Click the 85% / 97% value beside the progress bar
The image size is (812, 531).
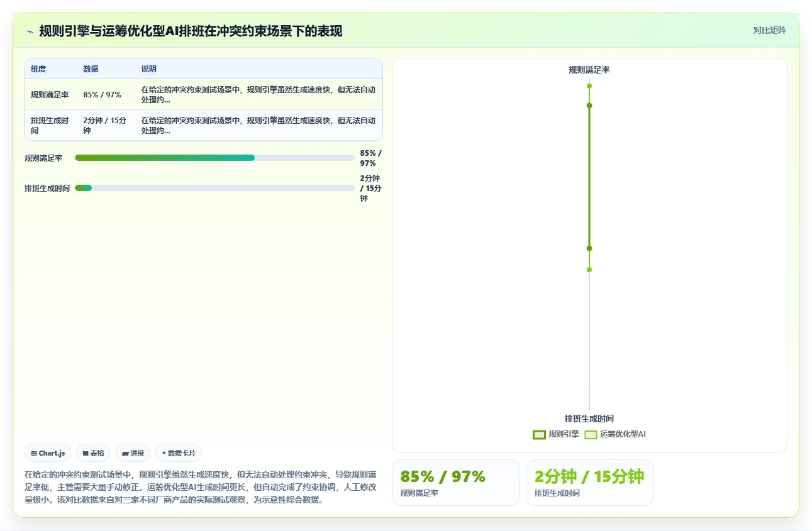click(371, 158)
